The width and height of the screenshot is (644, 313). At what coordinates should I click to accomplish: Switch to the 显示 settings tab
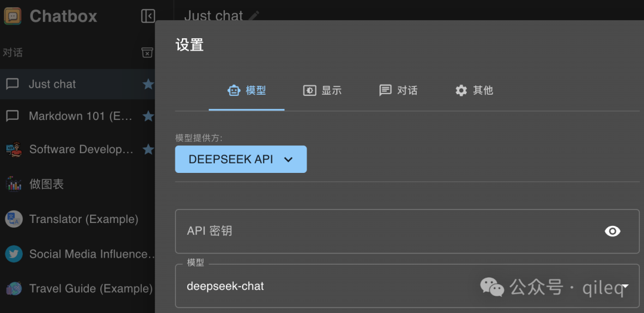(x=323, y=91)
